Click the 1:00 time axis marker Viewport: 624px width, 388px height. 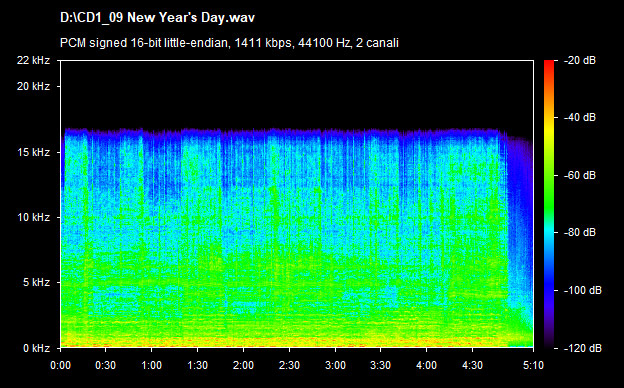152,365
